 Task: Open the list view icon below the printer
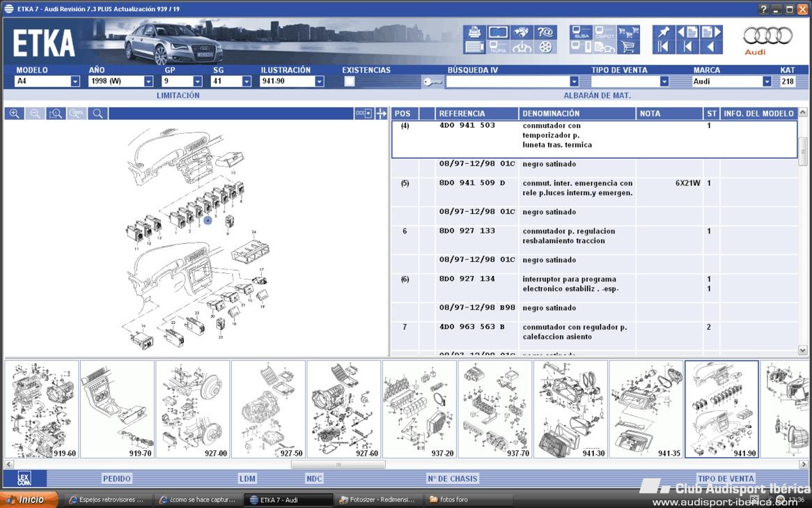click(474, 47)
